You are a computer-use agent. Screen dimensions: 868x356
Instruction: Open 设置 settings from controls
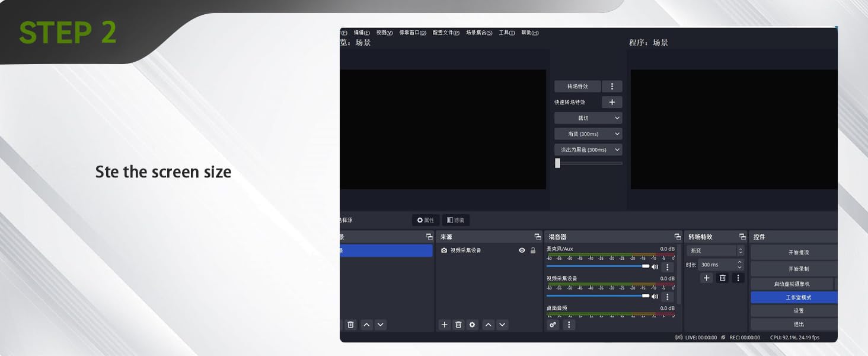[794, 311]
